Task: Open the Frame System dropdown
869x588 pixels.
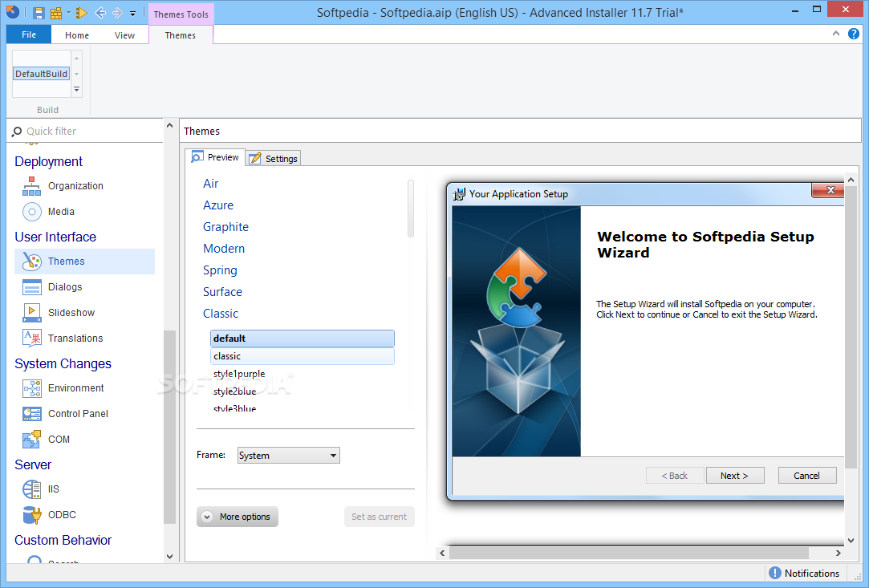Action: [x=288, y=456]
